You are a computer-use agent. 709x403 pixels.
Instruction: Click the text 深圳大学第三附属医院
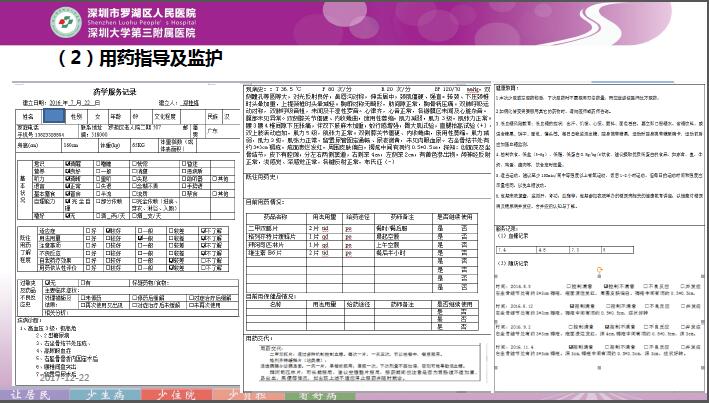142,33
